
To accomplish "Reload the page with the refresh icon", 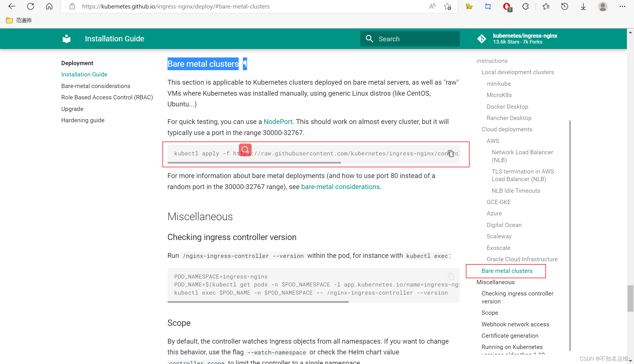I will [31, 6].
